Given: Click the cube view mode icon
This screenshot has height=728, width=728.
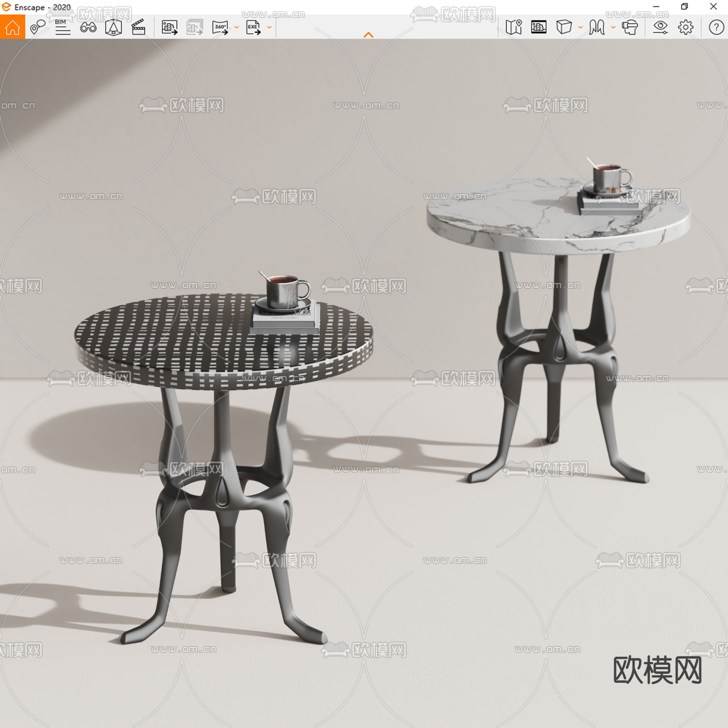Looking at the screenshot, I should (x=564, y=27).
